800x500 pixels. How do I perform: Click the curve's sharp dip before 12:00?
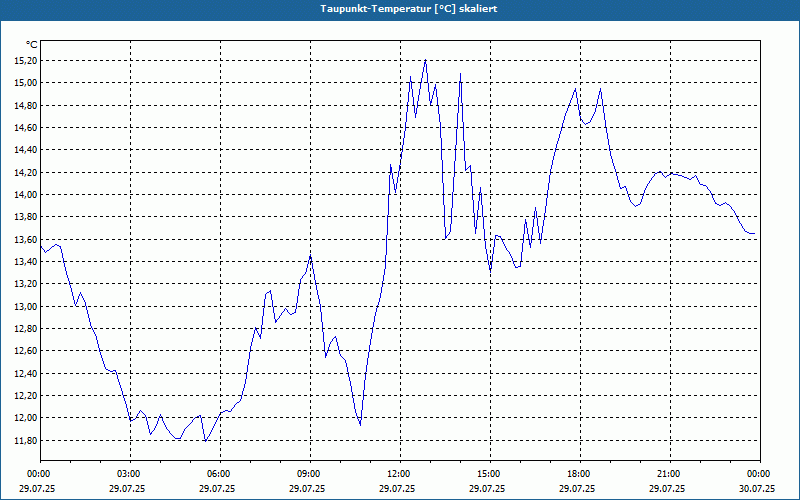[x=360, y=424]
